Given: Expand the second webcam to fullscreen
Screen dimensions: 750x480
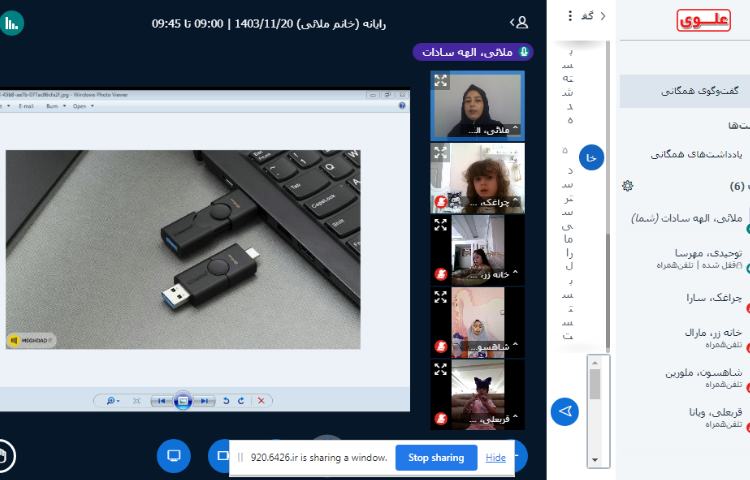Looking at the screenshot, I should (x=440, y=152).
